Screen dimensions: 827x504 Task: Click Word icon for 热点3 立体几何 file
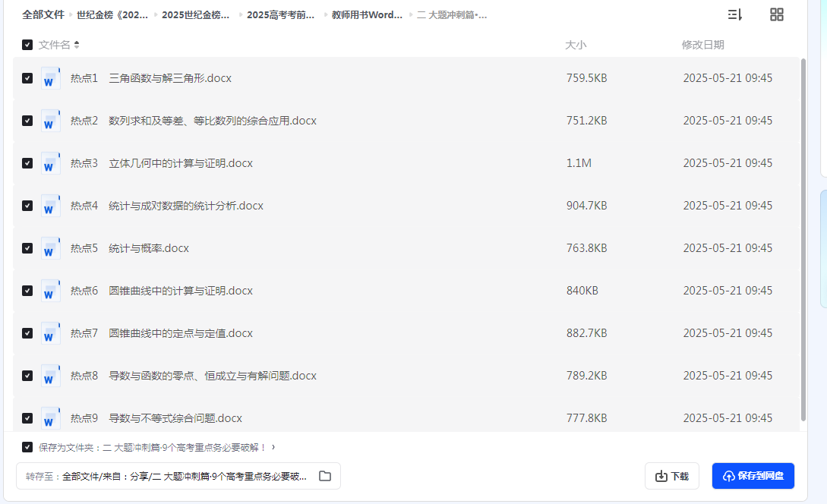(x=50, y=163)
